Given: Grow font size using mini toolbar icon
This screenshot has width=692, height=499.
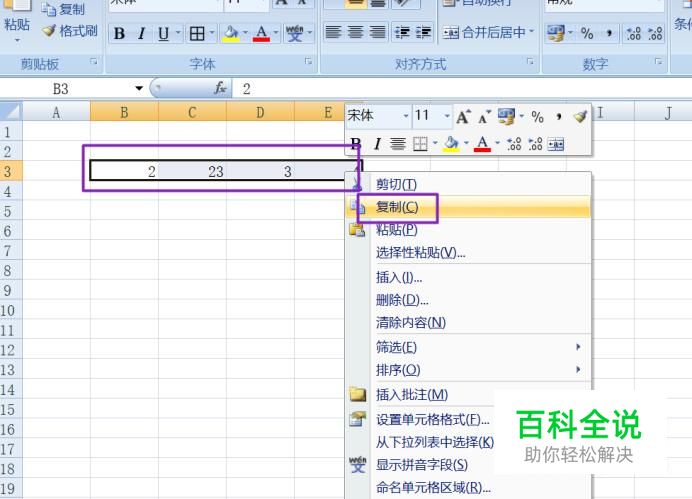Looking at the screenshot, I should (463, 117).
